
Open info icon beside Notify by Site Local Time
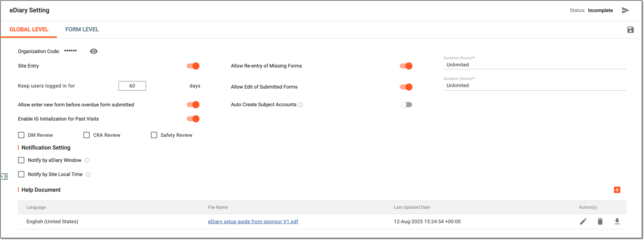click(88, 175)
